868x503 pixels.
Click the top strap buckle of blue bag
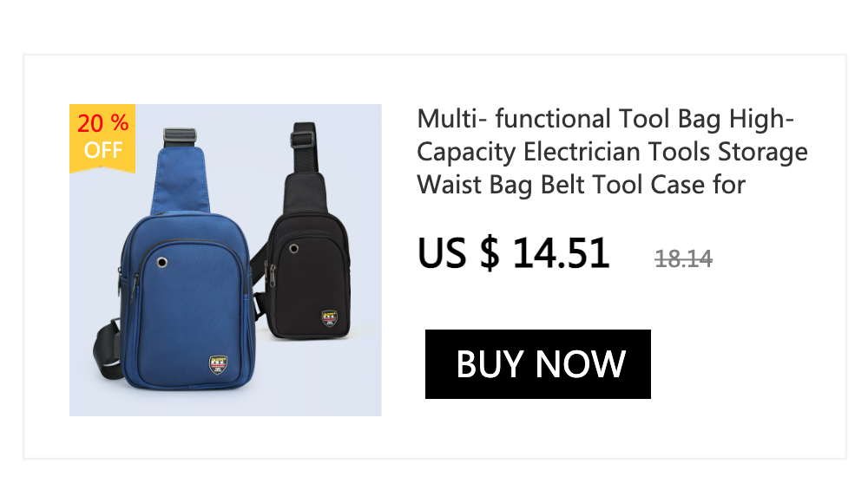[180, 135]
